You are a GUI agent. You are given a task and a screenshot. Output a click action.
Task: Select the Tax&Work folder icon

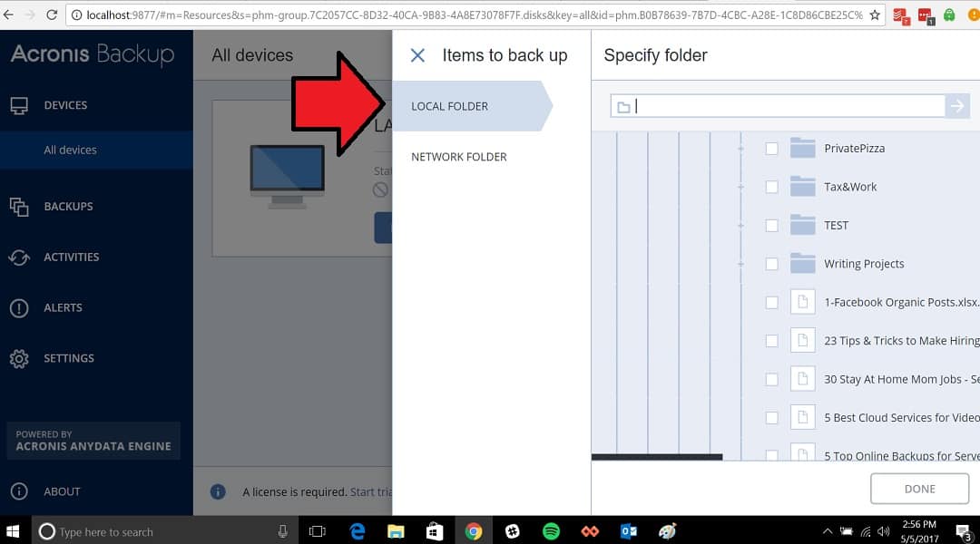click(802, 187)
